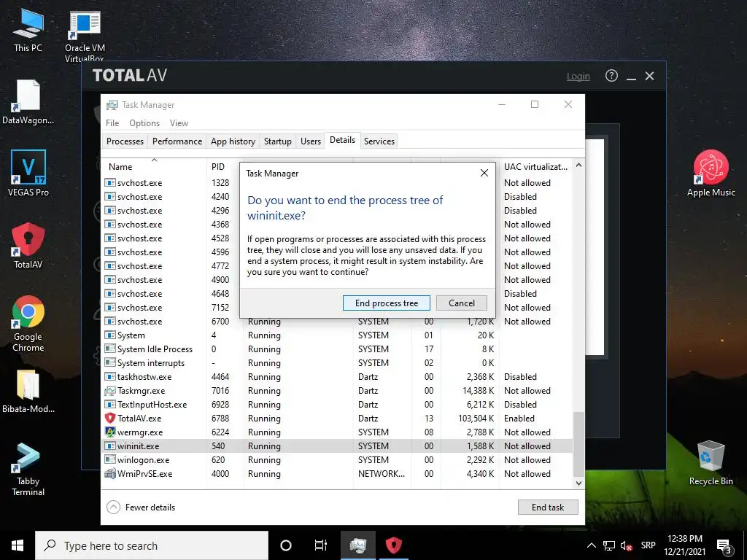Open TotalAV desktop shortcut

[x=28, y=246]
